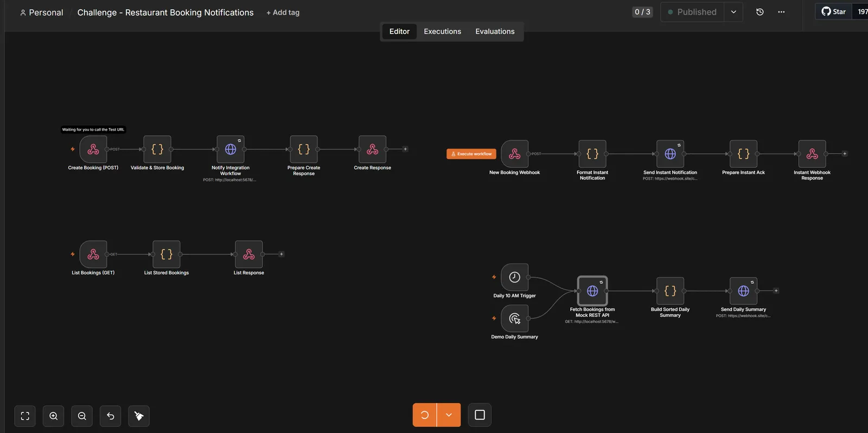Open the Demo Daily Summary manual trigger node
This screenshot has width=868, height=433.
(x=515, y=319)
